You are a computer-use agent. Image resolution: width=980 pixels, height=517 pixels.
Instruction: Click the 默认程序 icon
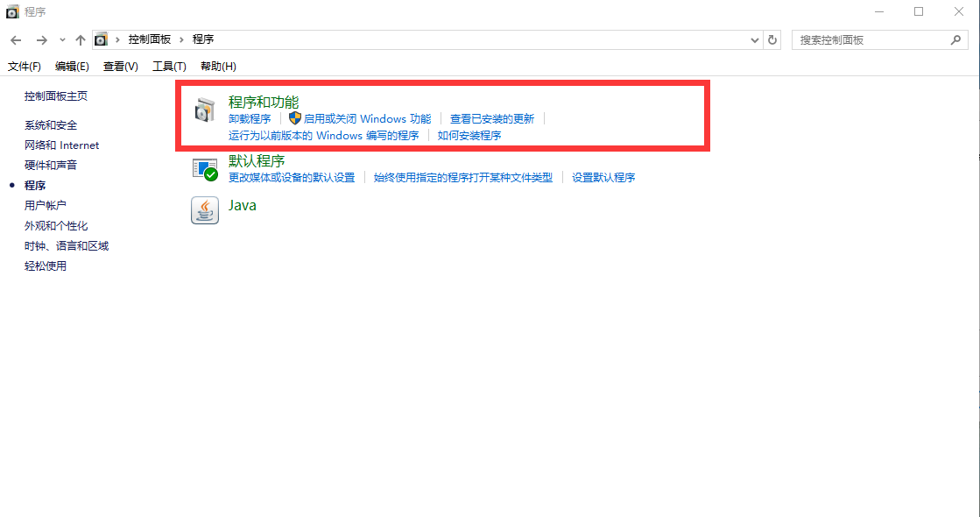tap(205, 169)
